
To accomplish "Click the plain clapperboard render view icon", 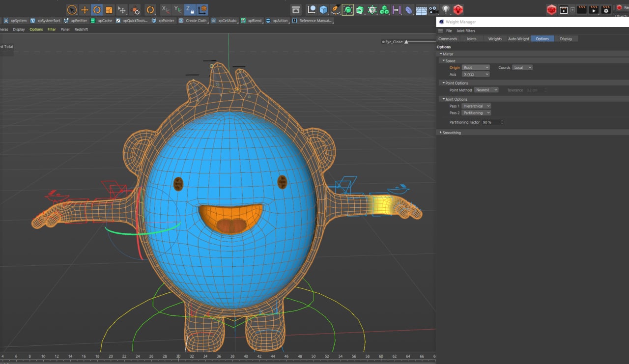I will click(x=582, y=10).
